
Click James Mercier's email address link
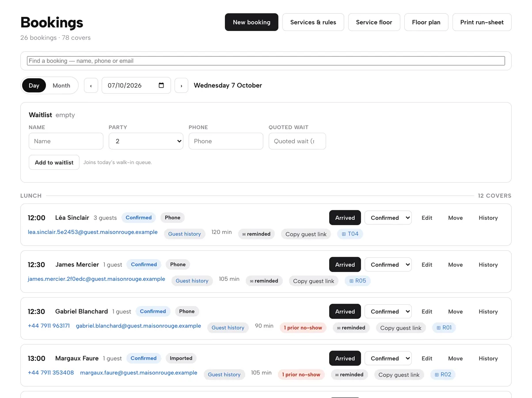pos(96,279)
